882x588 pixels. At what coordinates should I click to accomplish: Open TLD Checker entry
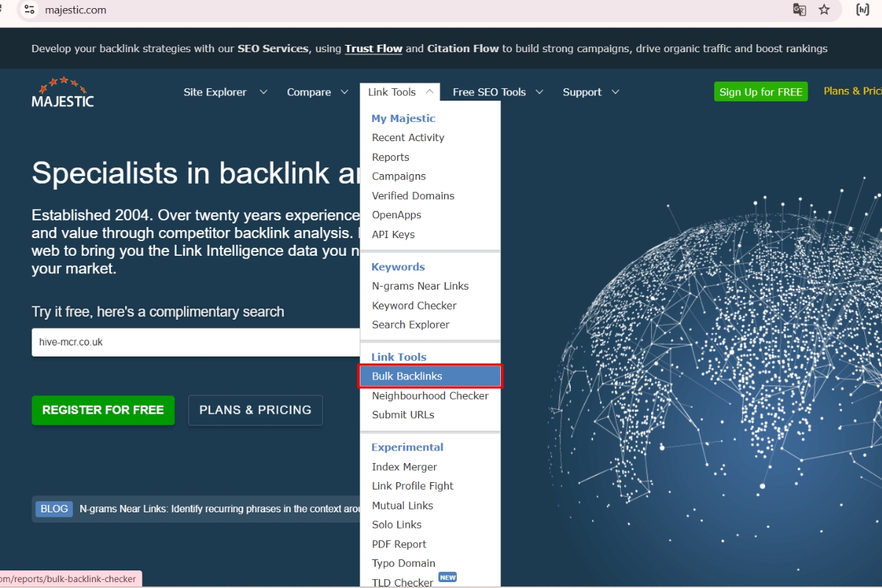click(x=402, y=582)
